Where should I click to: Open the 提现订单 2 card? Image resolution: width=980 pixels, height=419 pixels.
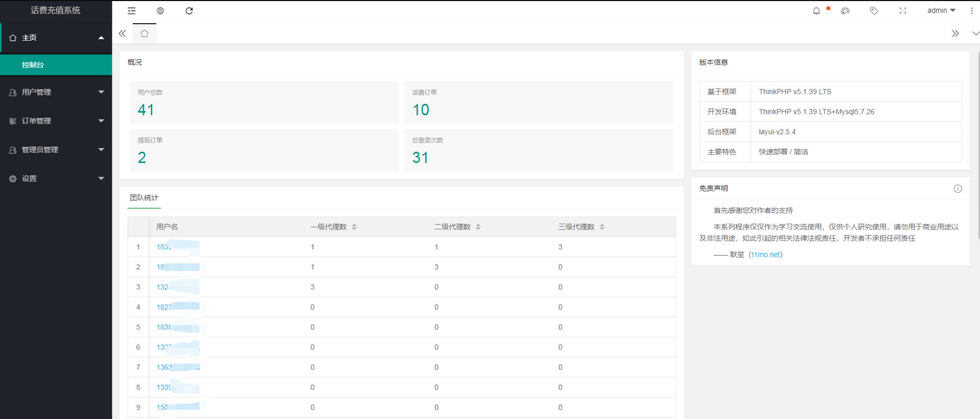[264, 150]
